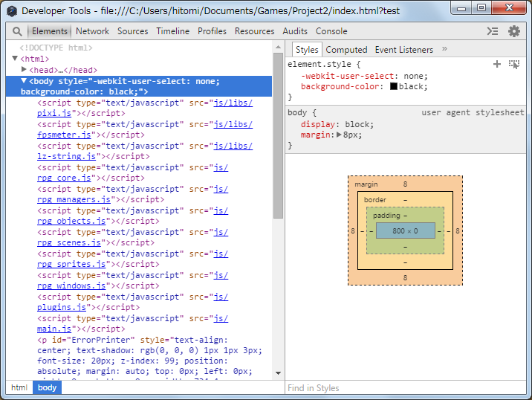Click -webkit-user-select property name
Image resolution: width=532 pixels, height=400 pixels.
point(348,76)
